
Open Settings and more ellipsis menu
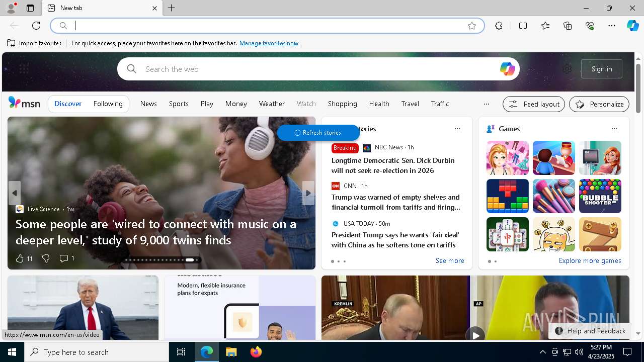click(612, 26)
